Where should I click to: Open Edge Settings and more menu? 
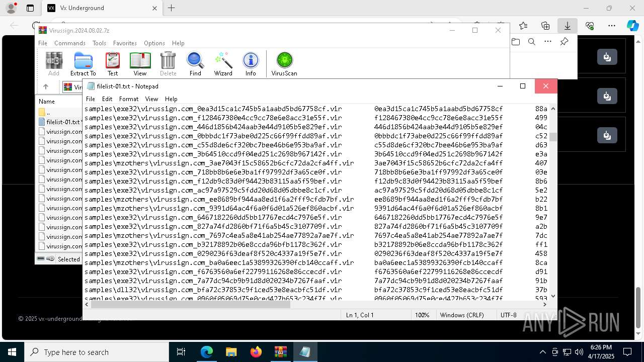612,26
